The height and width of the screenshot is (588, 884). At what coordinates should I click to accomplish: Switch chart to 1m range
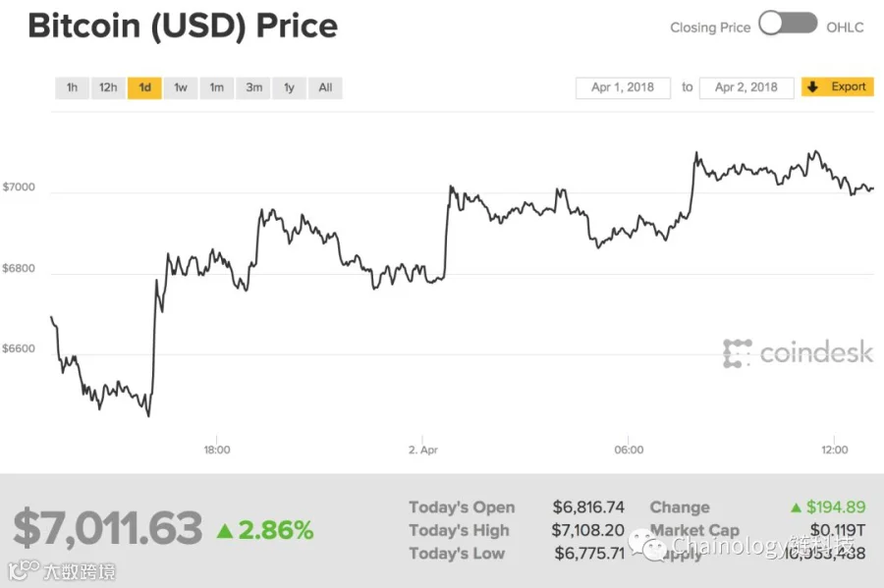point(217,88)
